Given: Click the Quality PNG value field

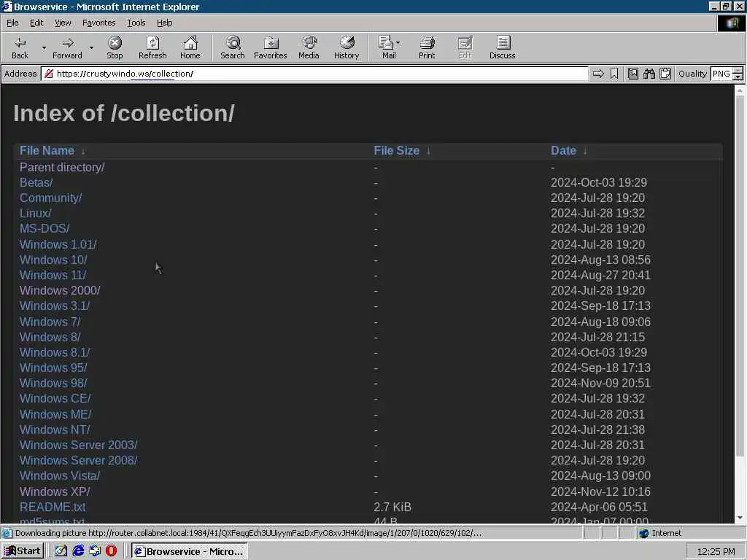Looking at the screenshot, I should point(721,74).
